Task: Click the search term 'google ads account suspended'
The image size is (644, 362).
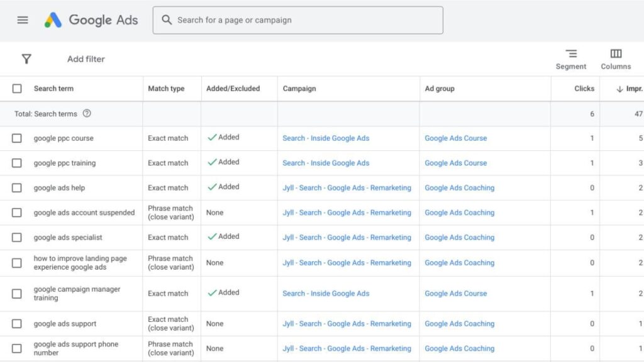Action: 84,212
